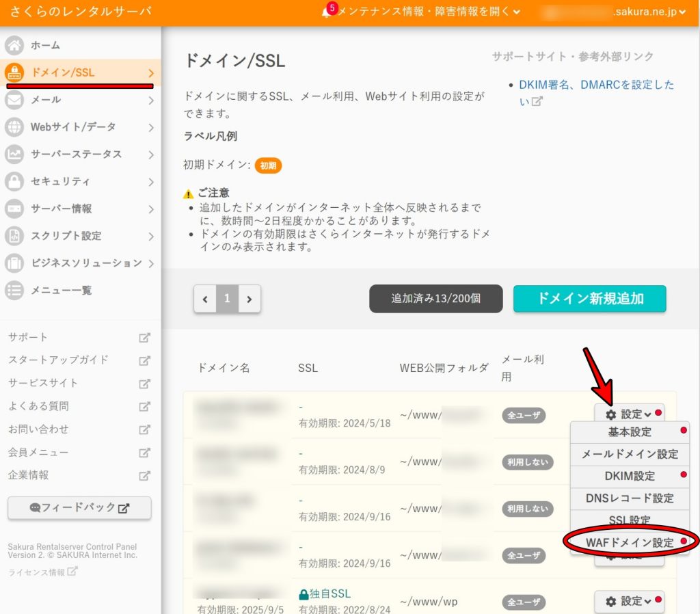This screenshot has height=614, width=700.
Task: Choose WAFドメイン設定 from the settings menu
Action: tap(630, 542)
